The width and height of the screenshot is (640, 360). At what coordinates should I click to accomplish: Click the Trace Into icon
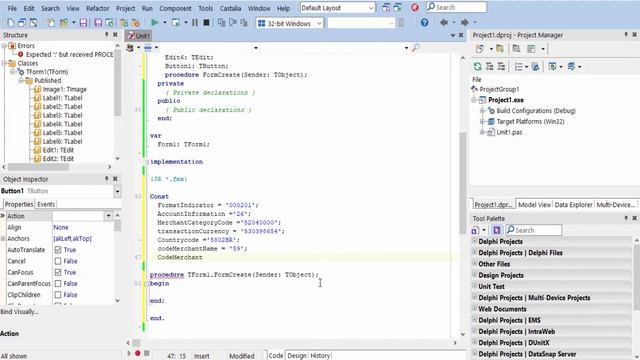click(222, 23)
